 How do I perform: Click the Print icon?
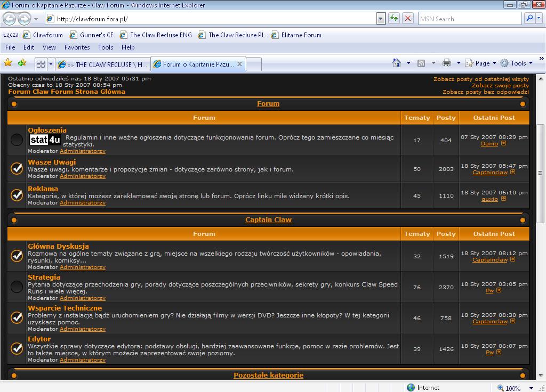(x=446, y=63)
